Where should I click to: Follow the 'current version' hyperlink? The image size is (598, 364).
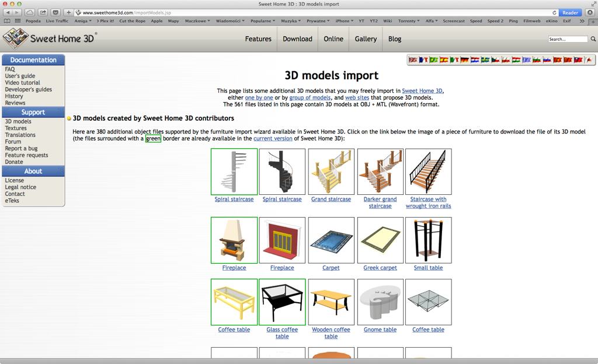coord(272,139)
